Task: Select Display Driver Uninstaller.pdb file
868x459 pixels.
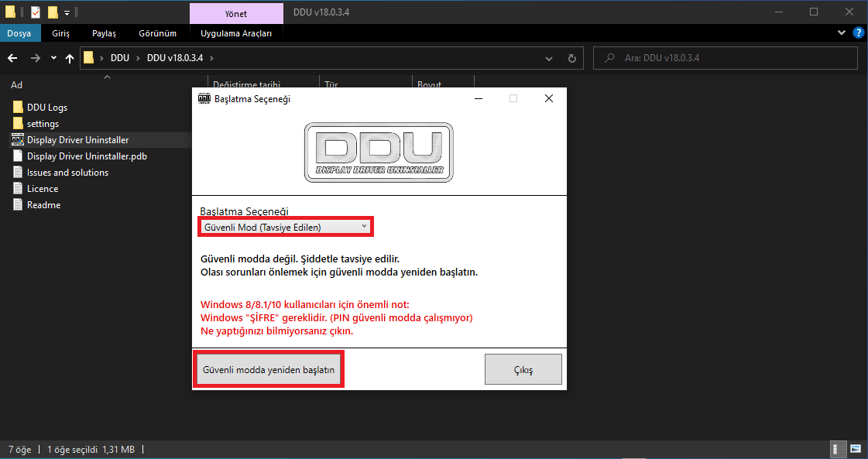Action: 87,156
